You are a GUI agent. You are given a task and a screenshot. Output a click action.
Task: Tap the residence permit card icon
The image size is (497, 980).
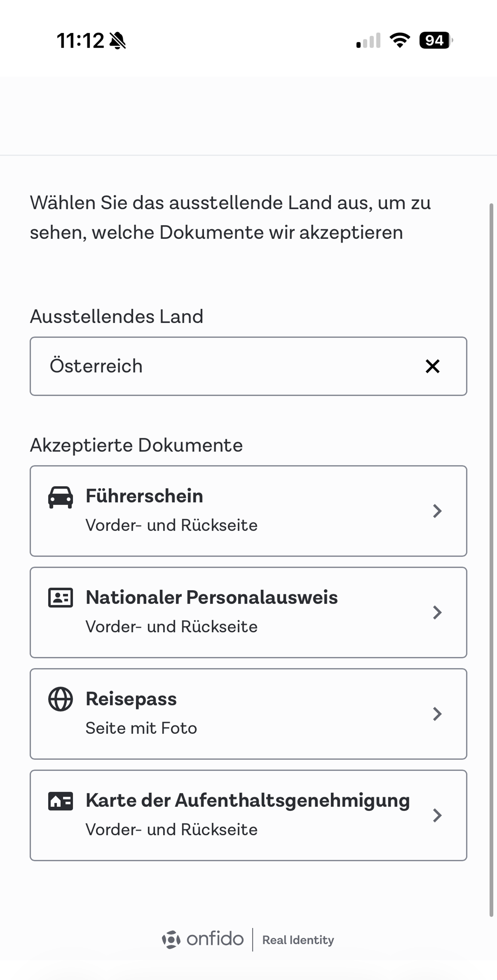pos(61,801)
